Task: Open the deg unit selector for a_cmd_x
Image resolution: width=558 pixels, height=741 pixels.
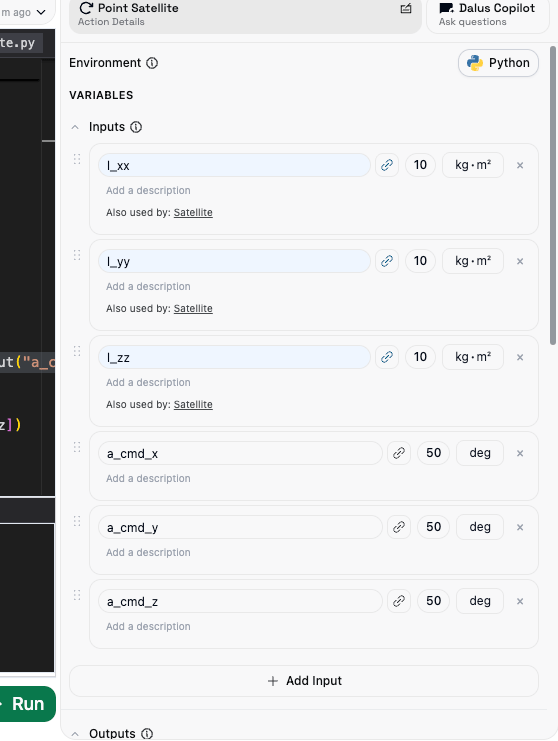Action: (480, 453)
